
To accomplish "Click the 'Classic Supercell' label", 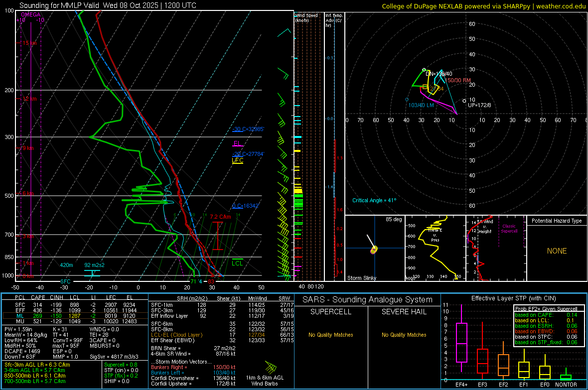I will [x=509, y=229].
